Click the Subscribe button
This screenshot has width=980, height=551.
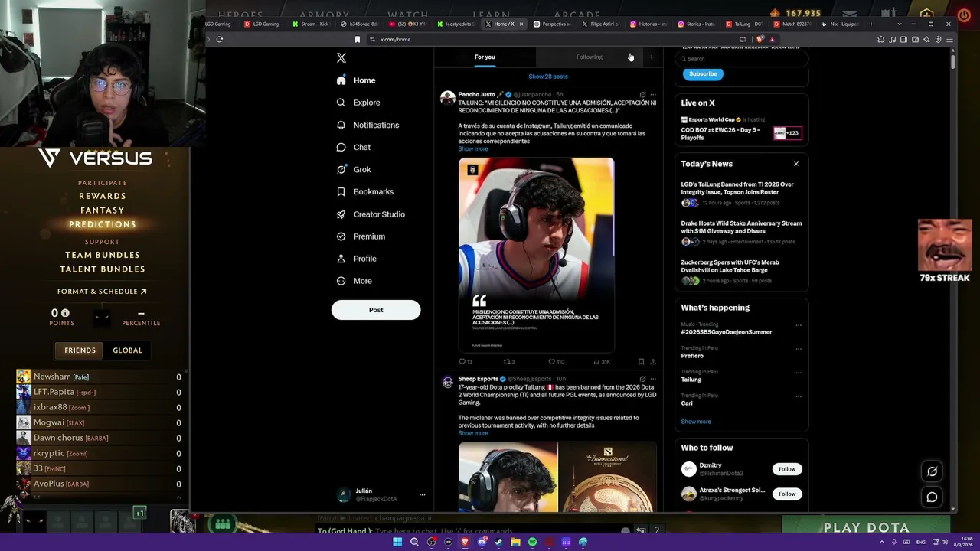tap(703, 74)
